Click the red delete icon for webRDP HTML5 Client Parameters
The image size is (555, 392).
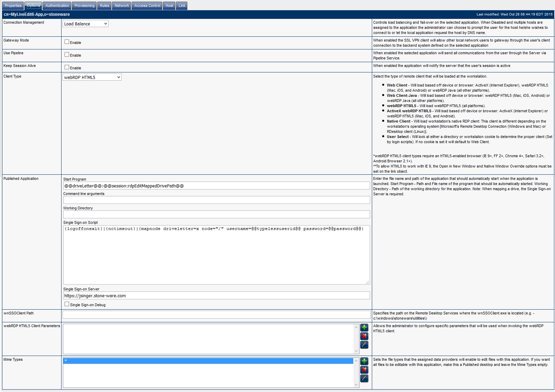pyautogui.click(x=364, y=336)
